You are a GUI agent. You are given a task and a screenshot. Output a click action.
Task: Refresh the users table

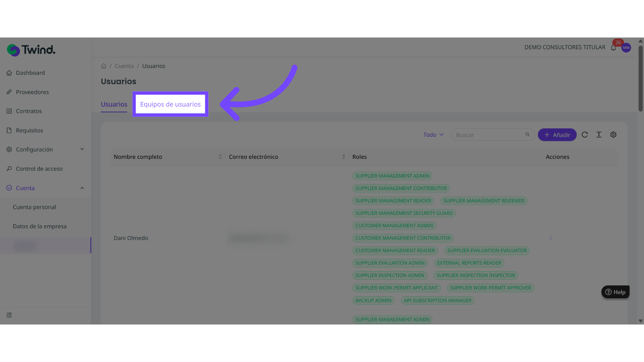585,134
